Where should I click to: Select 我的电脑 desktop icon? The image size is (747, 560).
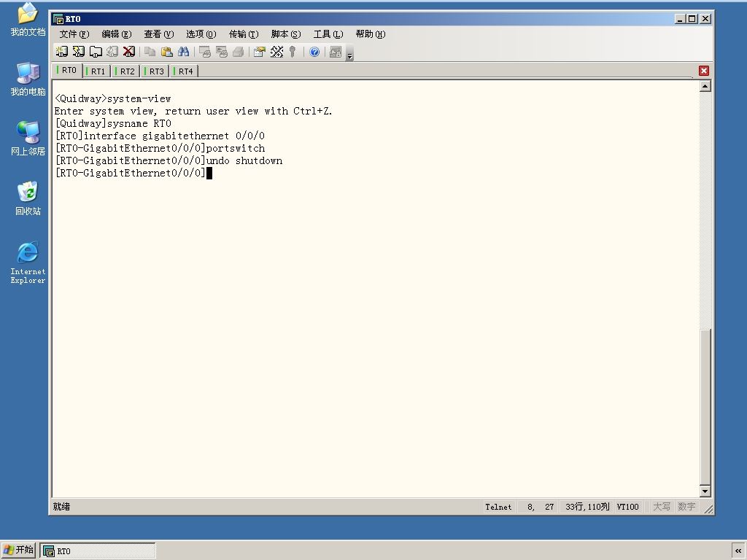[28, 79]
